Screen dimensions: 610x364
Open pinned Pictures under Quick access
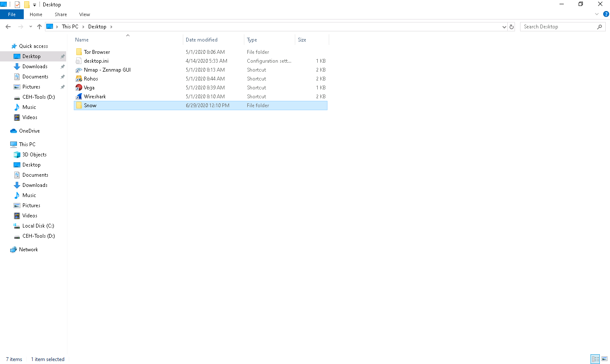coord(31,87)
